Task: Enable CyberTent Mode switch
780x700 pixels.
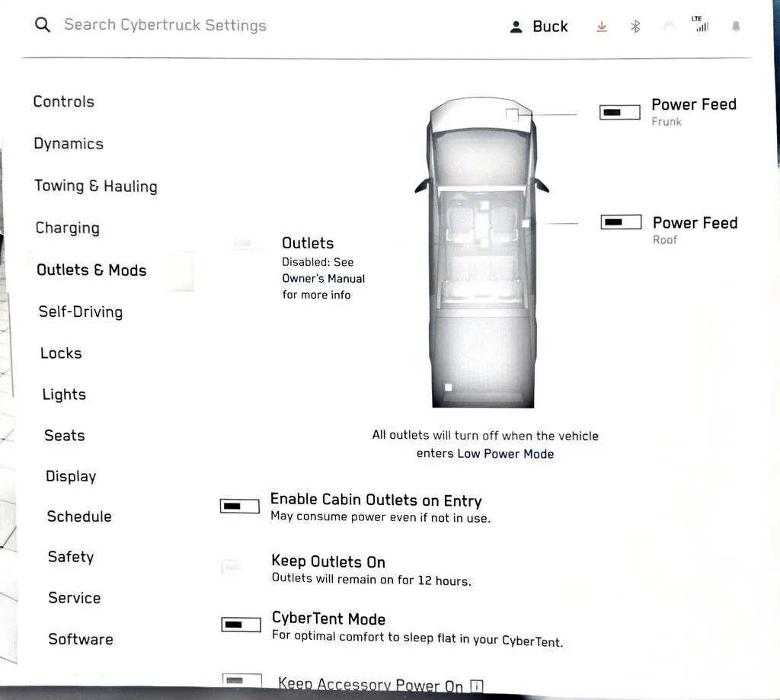Action: coord(241,625)
